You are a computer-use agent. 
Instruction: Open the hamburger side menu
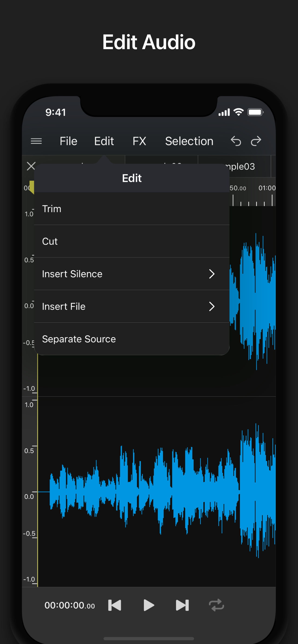pyautogui.click(x=36, y=141)
